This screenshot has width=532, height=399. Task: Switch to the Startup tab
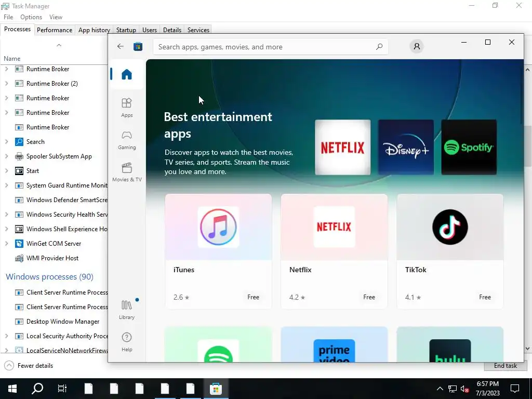click(x=126, y=30)
